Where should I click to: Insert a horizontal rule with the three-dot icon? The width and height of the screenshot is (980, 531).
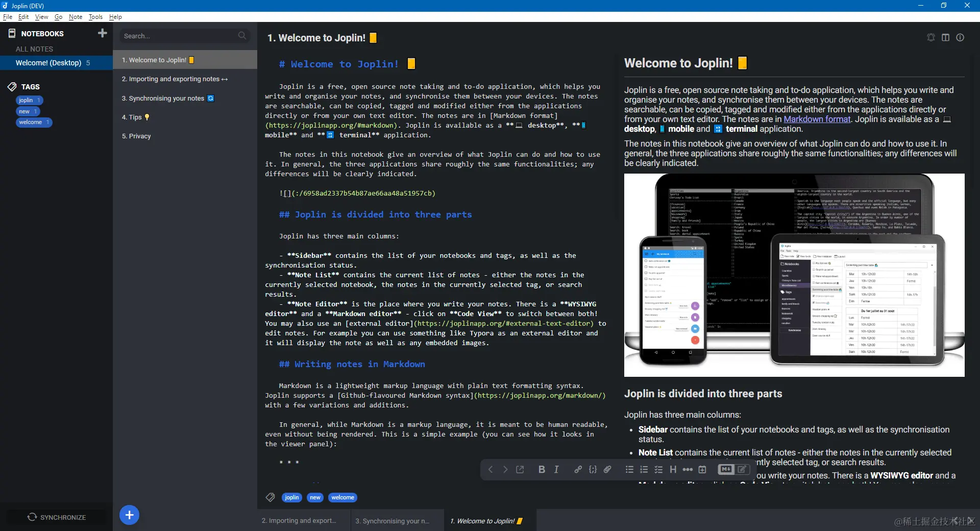[x=688, y=469]
